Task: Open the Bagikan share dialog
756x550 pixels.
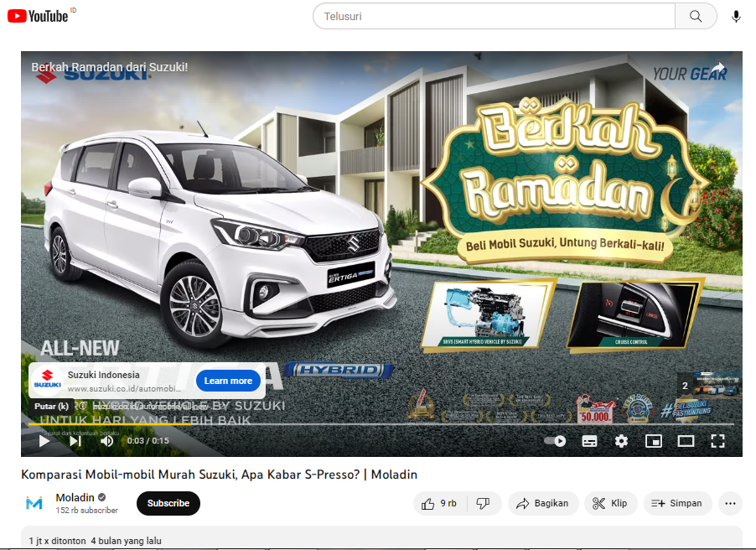Action: pos(542,503)
